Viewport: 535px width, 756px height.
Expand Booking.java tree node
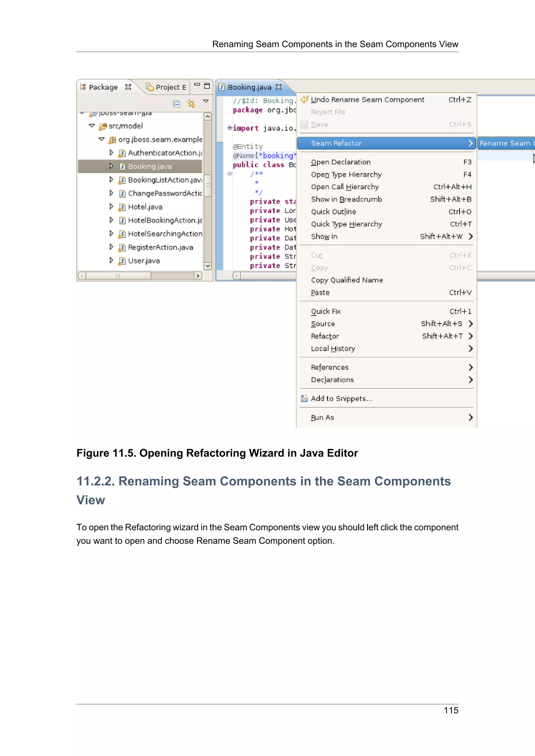pos(111,166)
